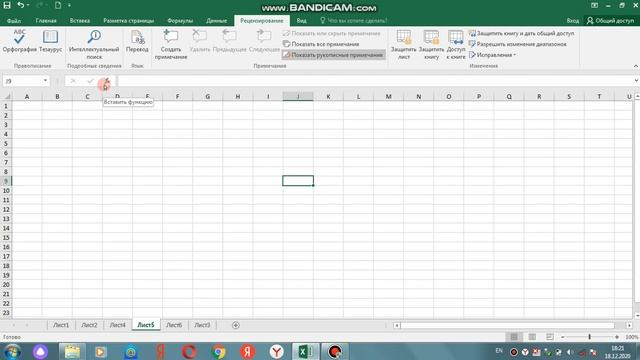Image resolution: width=640 pixels, height=360 pixels.
Task: Open the Translate tool (Перевод)
Action: [137, 41]
